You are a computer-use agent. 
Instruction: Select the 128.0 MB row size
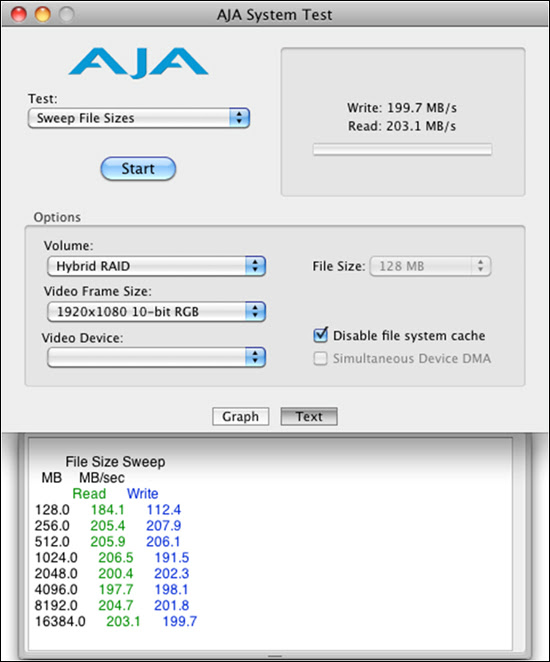[x=52, y=510]
